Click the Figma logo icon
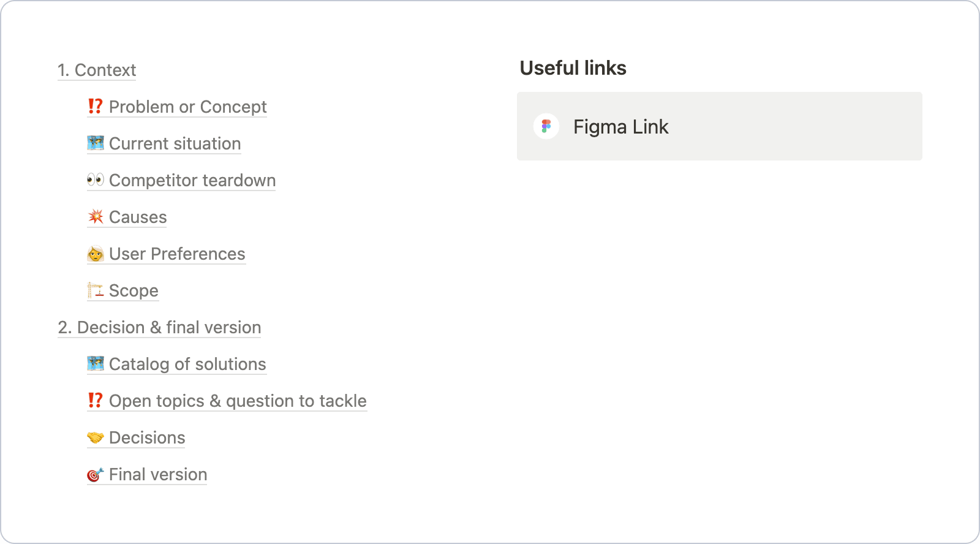980x544 pixels. coord(546,127)
